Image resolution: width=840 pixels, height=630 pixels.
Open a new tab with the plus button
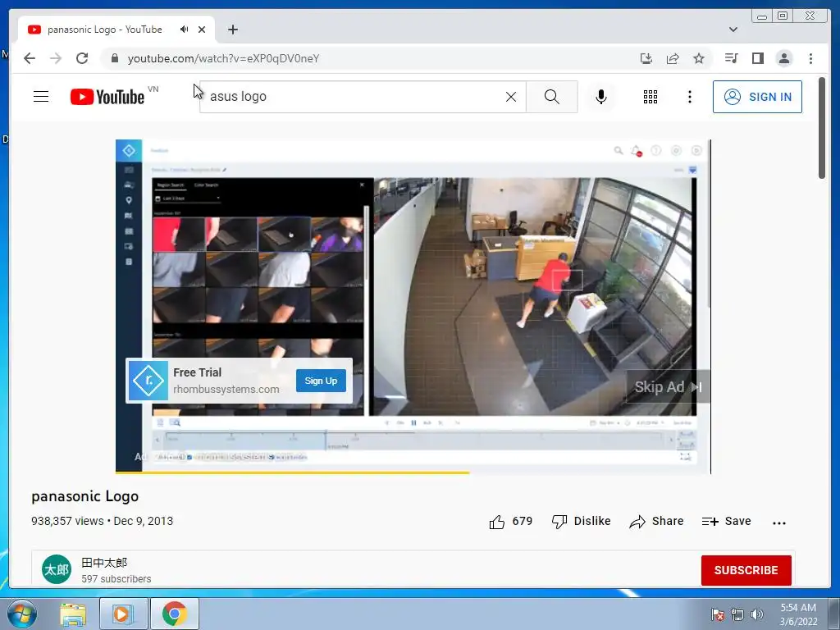coord(232,30)
